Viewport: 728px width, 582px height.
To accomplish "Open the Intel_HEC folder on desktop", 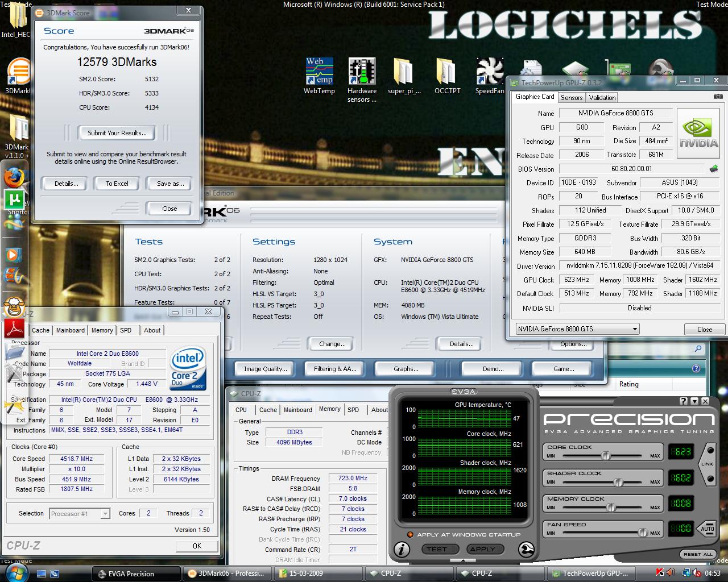I will 17,20.
